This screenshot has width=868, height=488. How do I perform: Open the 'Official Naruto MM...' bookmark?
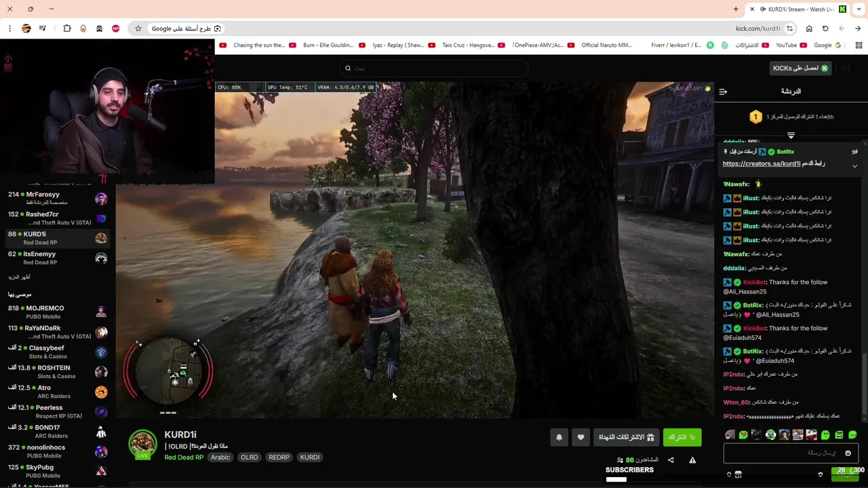[x=601, y=45]
